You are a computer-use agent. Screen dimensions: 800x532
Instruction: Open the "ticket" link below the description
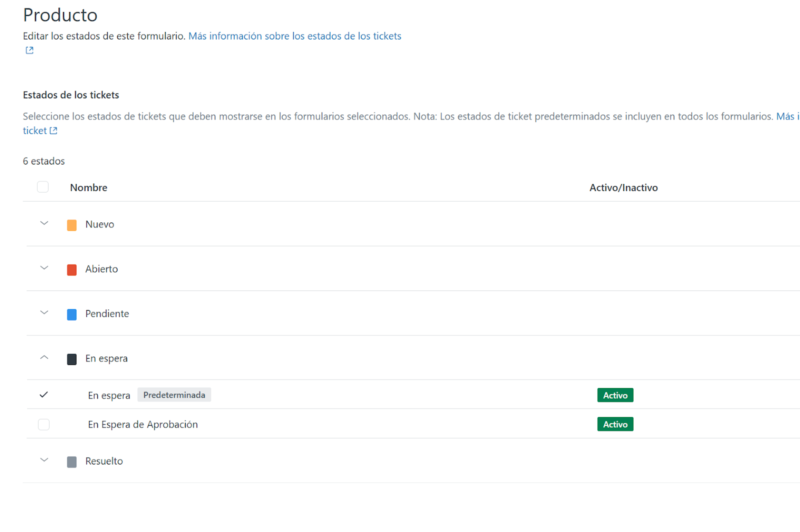34,130
